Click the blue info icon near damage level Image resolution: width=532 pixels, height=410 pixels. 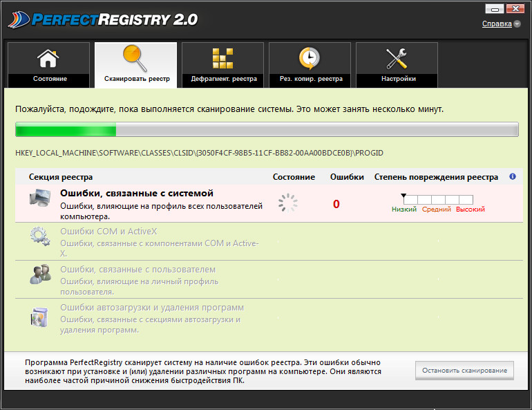pyautogui.click(x=513, y=177)
